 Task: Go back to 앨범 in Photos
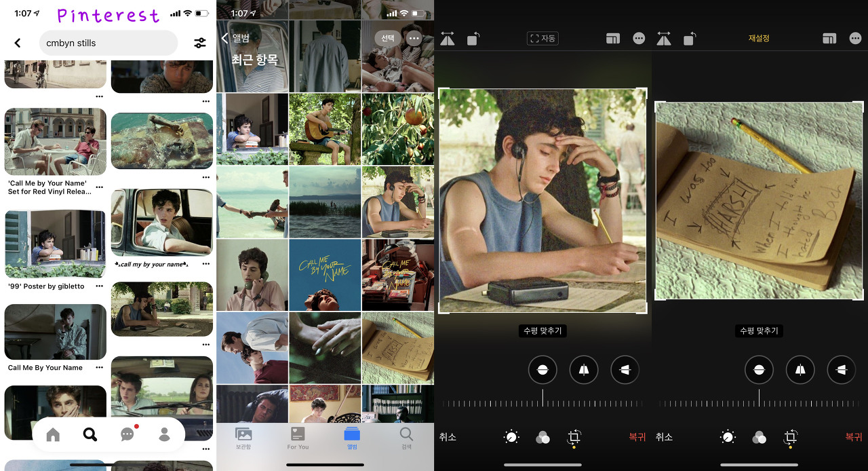tap(235, 38)
